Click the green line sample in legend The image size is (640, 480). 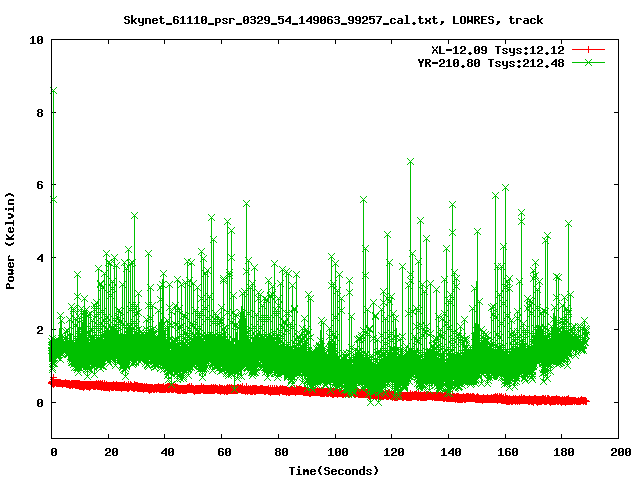pos(589,62)
